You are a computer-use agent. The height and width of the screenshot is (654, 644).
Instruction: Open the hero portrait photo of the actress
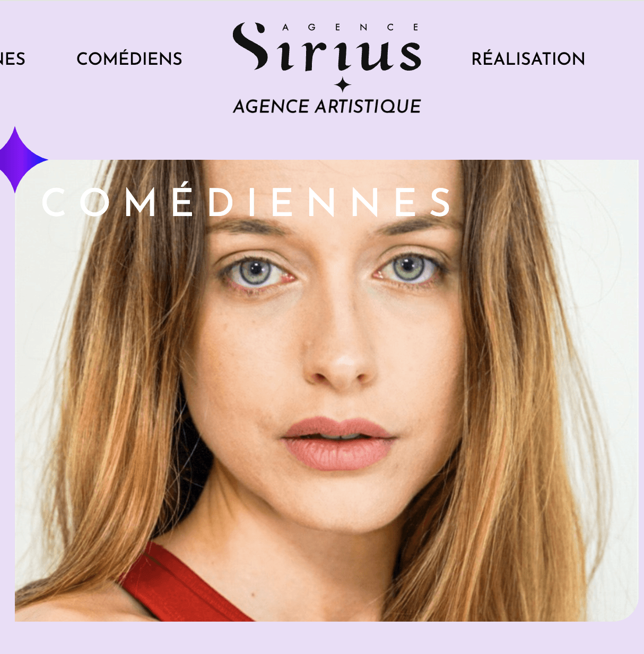pyautogui.click(x=327, y=390)
